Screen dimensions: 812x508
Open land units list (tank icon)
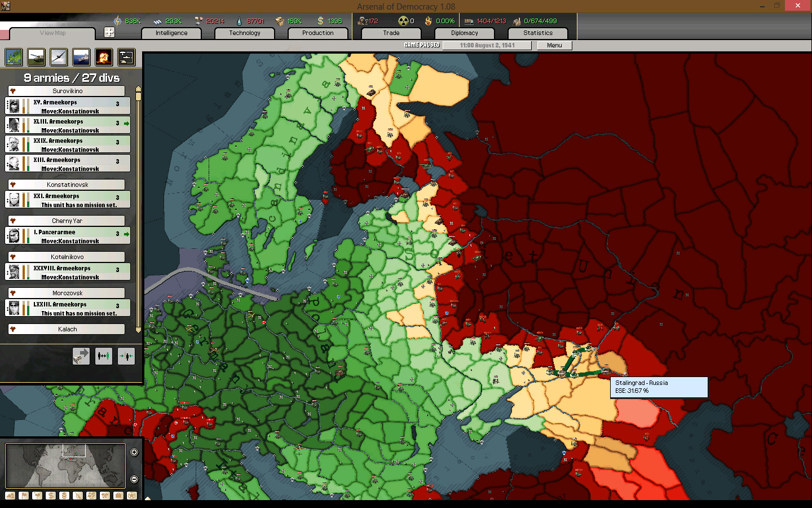point(36,57)
